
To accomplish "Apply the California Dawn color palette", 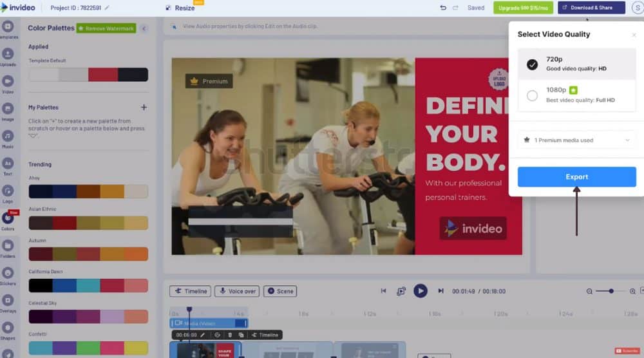I will tap(88, 285).
